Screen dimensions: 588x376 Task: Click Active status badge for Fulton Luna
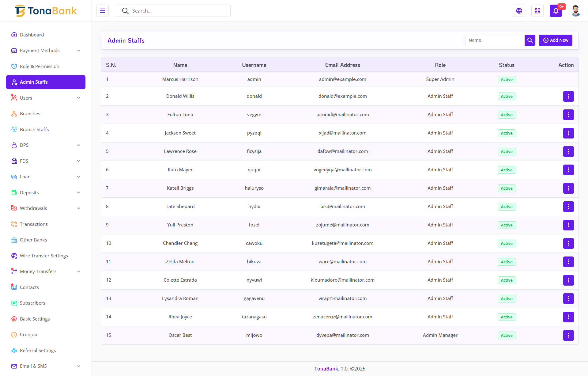tap(507, 115)
